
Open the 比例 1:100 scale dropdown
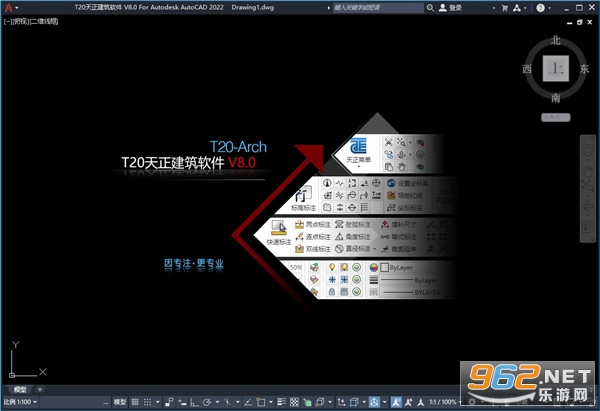tap(20, 402)
